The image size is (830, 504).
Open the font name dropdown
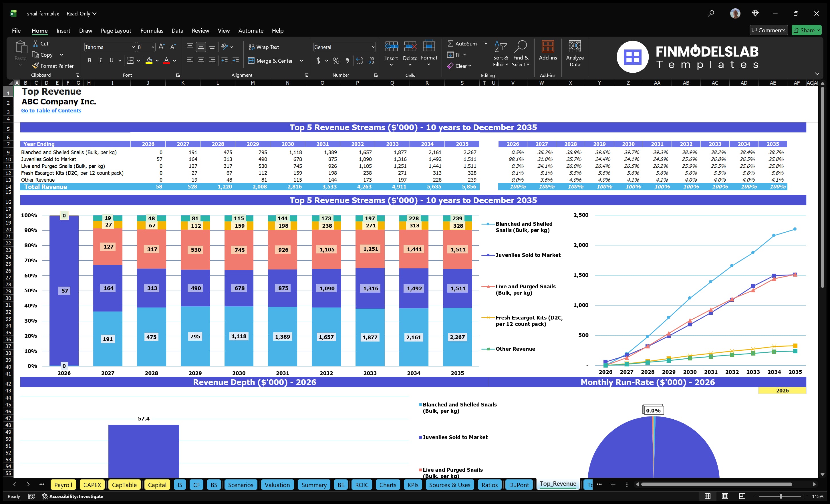[x=134, y=47]
